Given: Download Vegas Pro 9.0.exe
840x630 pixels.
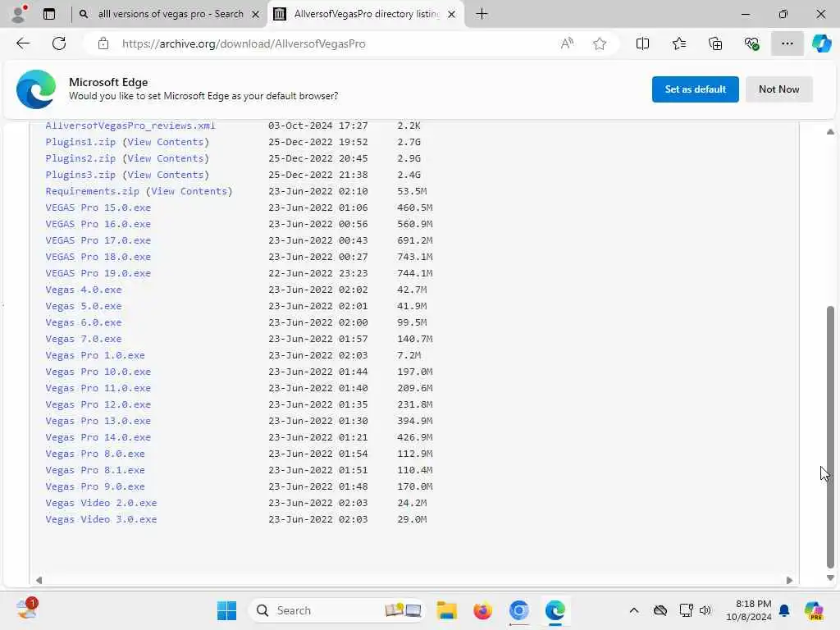Looking at the screenshot, I should point(95,486).
